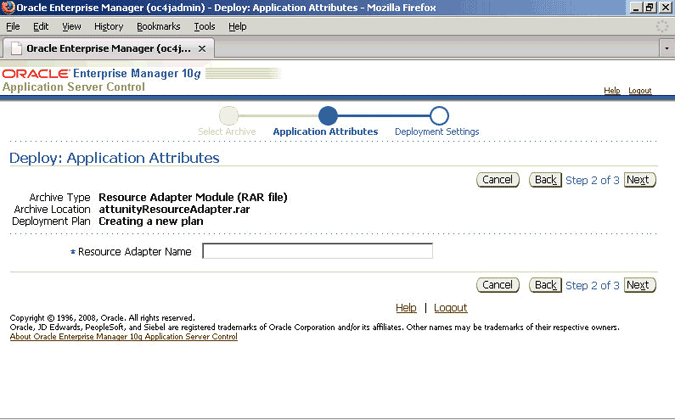This screenshot has width=675, height=420.
Task: Click the Help link in the header
Action: 612,90
